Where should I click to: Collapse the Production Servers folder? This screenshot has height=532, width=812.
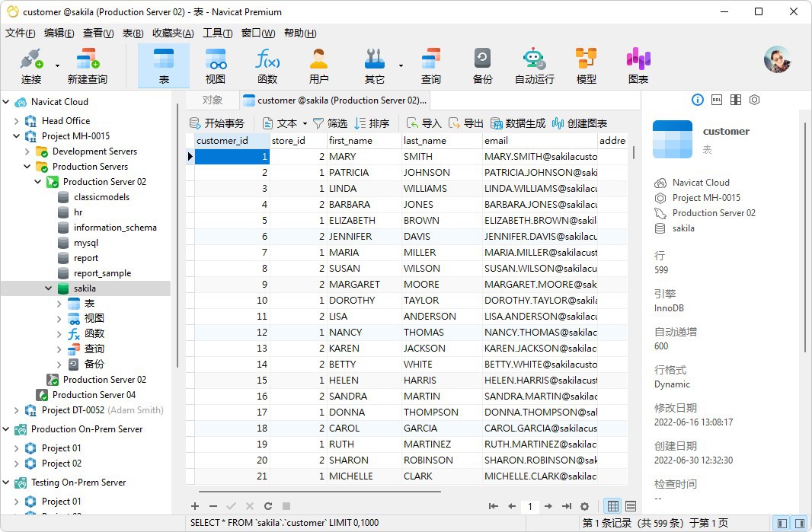click(x=27, y=167)
